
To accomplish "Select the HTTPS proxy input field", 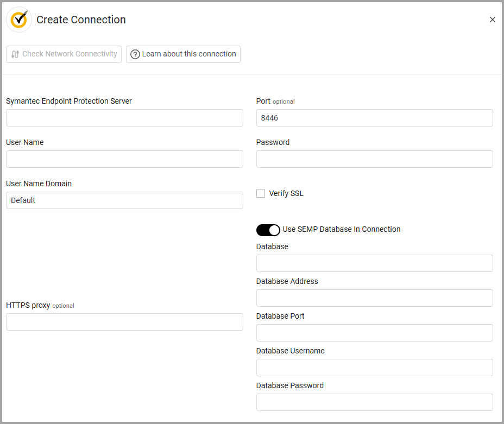I will click(124, 322).
